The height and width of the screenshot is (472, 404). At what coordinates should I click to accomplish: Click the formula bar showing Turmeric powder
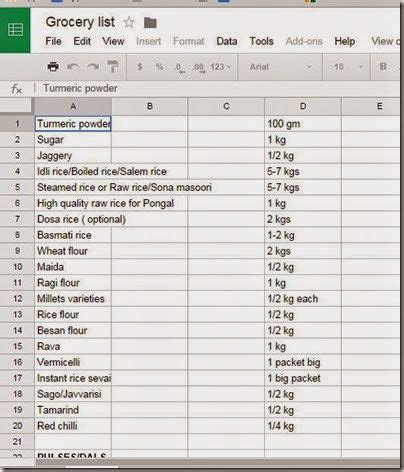[220, 88]
